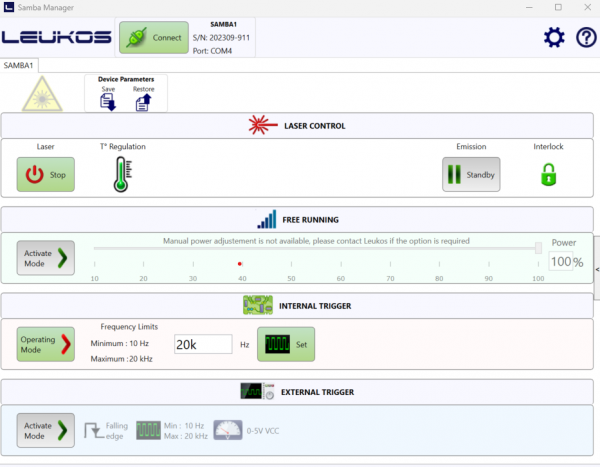This screenshot has width=600, height=467.
Task: Click the 0-5V VCC label
Action: 263,431
